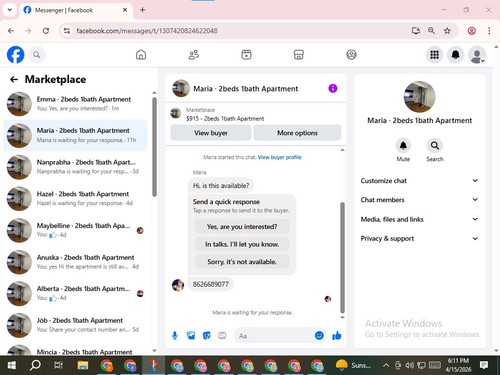Screen dimensions: 500x375
Task: Open the site information icon in address bar
Action: tap(67, 31)
